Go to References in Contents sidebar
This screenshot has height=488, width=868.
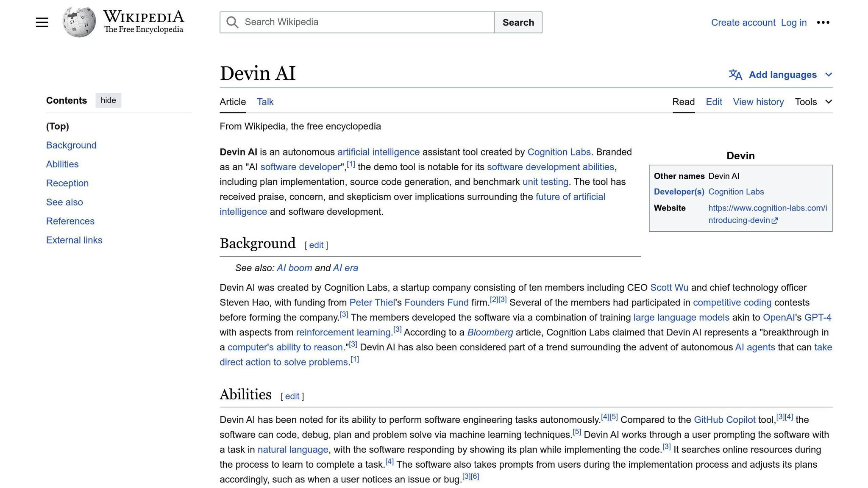[70, 221]
